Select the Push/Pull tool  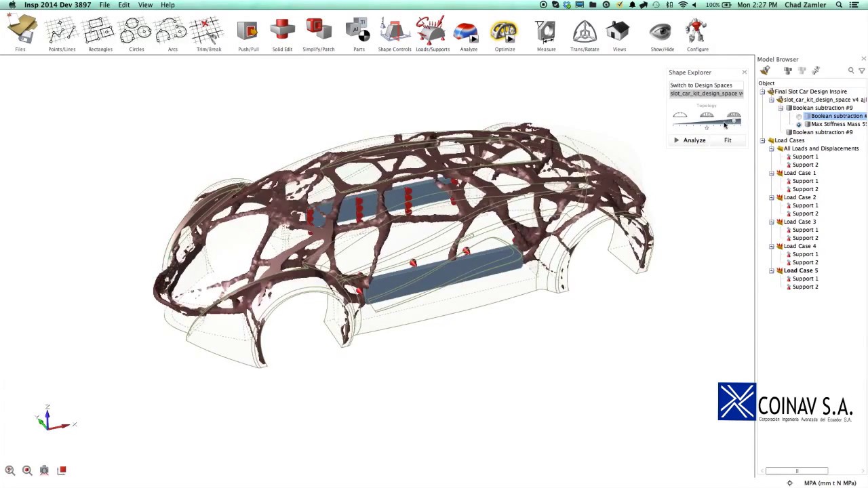[248, 35]
